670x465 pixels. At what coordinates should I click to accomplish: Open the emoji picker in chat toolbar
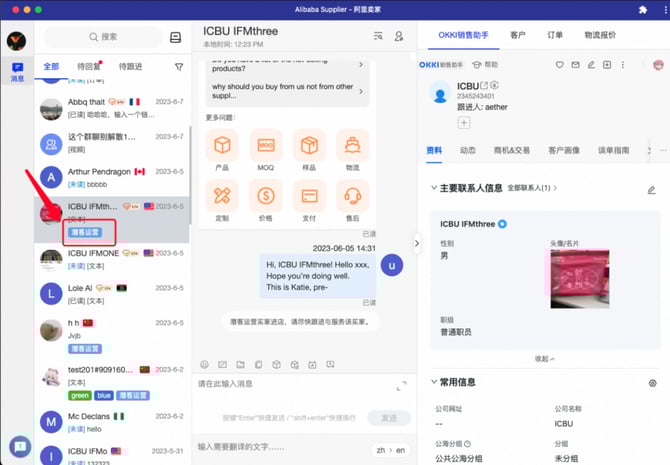204,365
